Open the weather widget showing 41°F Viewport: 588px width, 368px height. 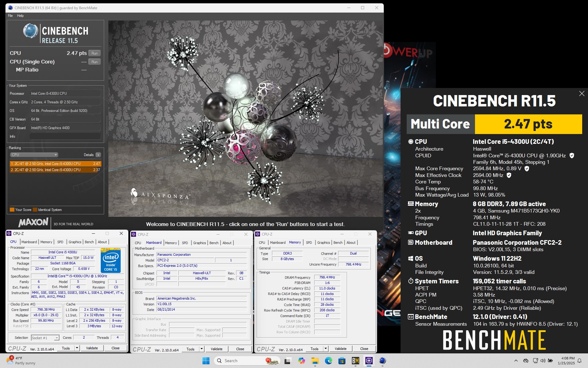coord(22,361)
